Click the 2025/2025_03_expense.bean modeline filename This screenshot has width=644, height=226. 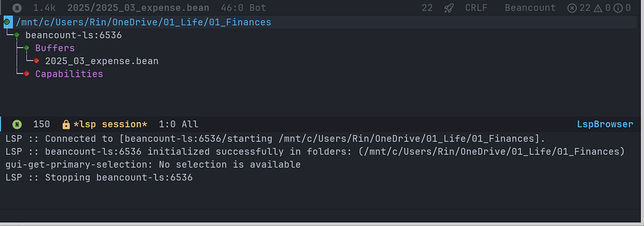138,8
